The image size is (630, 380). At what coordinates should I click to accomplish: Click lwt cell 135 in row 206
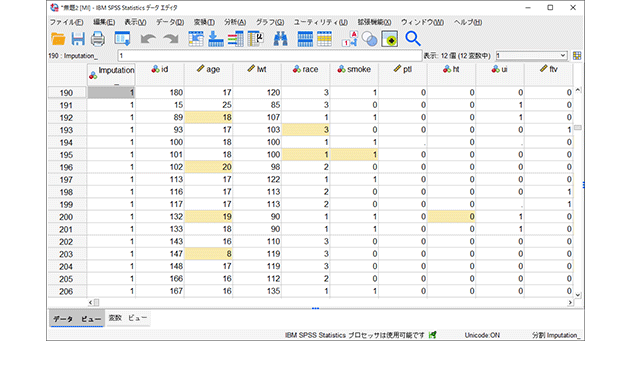[x=257, y=291]
